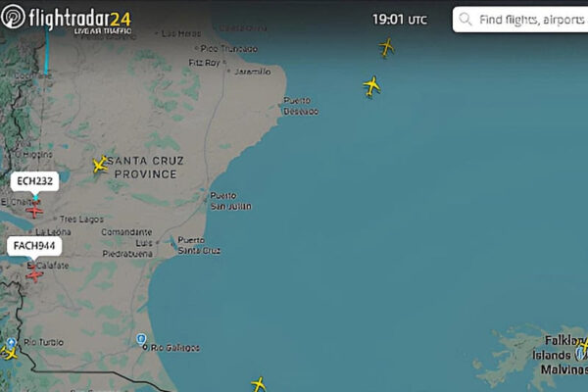Select the red aircraft under FACH944 label
The width and height of the screenshot is (588, 392).
34,274
